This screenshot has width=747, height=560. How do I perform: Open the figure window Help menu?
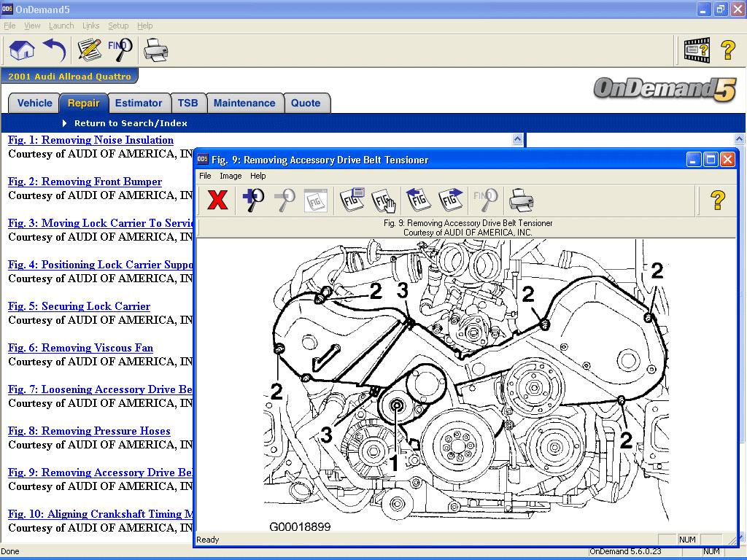(x=258, y=176)
